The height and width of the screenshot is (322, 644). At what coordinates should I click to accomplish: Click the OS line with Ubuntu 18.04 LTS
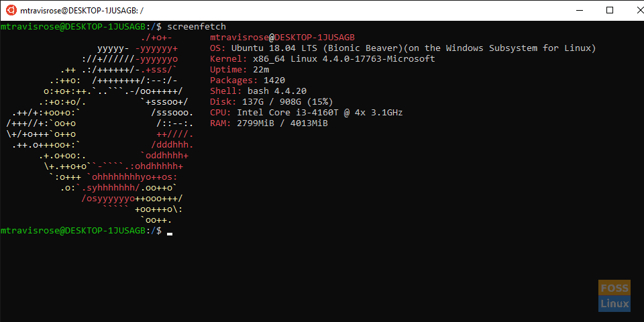coord(402,48)
